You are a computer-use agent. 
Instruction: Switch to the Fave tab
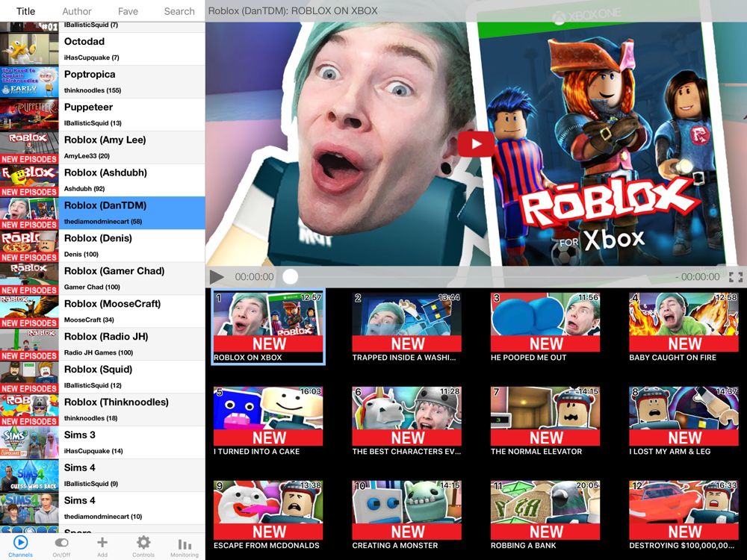pos(128,11)
